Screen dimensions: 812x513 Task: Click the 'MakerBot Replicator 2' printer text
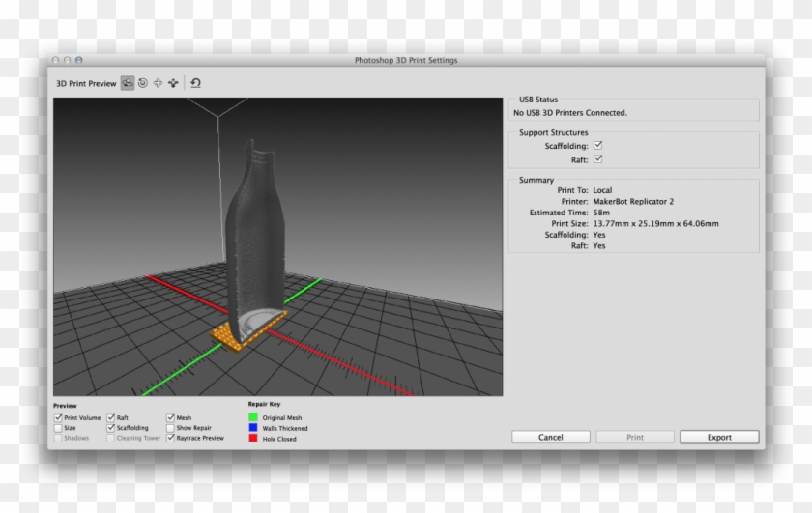point(633,201)
